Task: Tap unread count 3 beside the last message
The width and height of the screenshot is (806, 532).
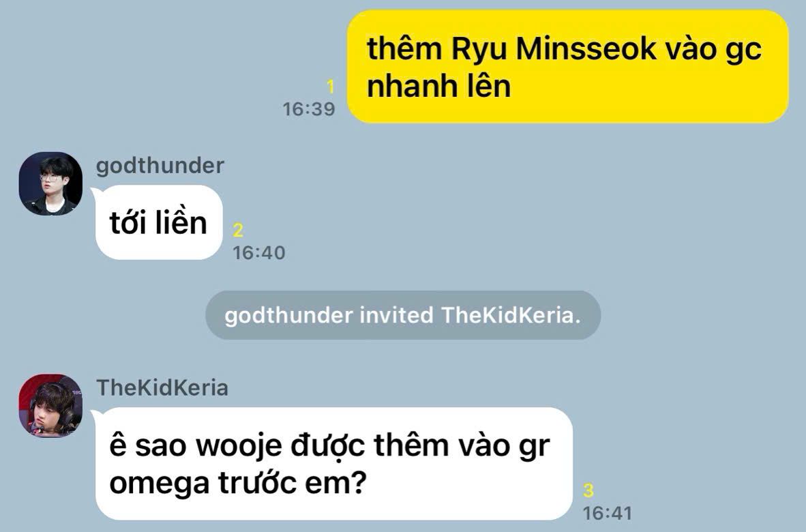Action: coord(588,490)
